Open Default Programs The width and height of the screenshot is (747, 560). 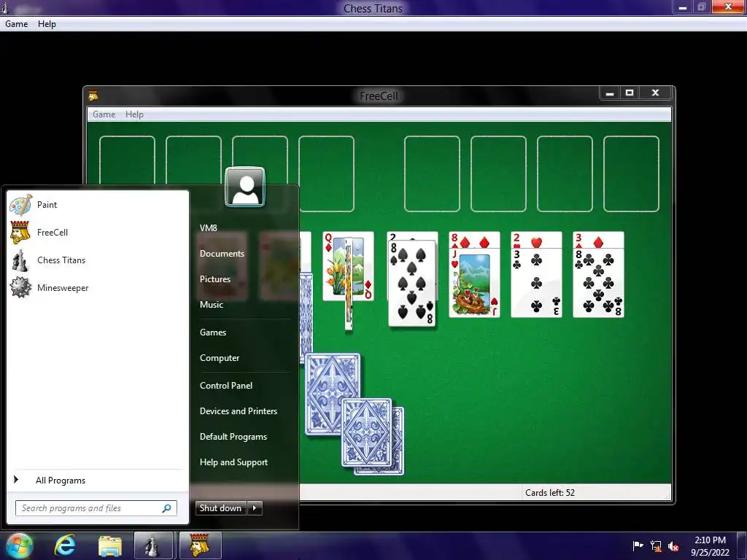click(x=233, y=437)
